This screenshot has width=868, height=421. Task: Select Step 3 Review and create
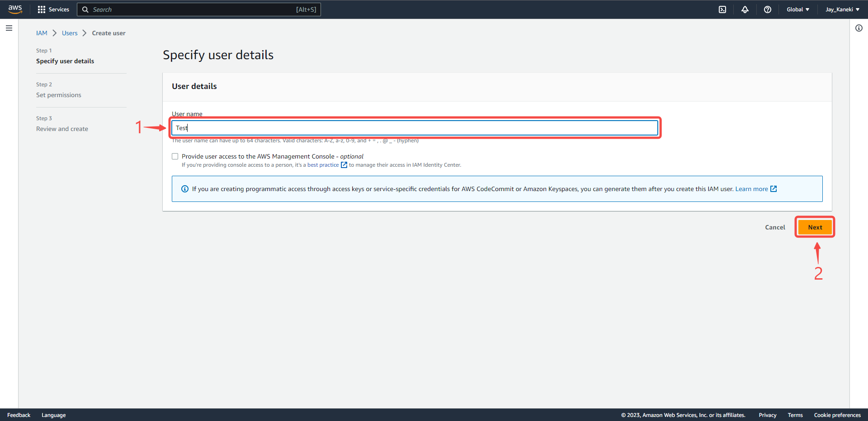tap(62, 129)
